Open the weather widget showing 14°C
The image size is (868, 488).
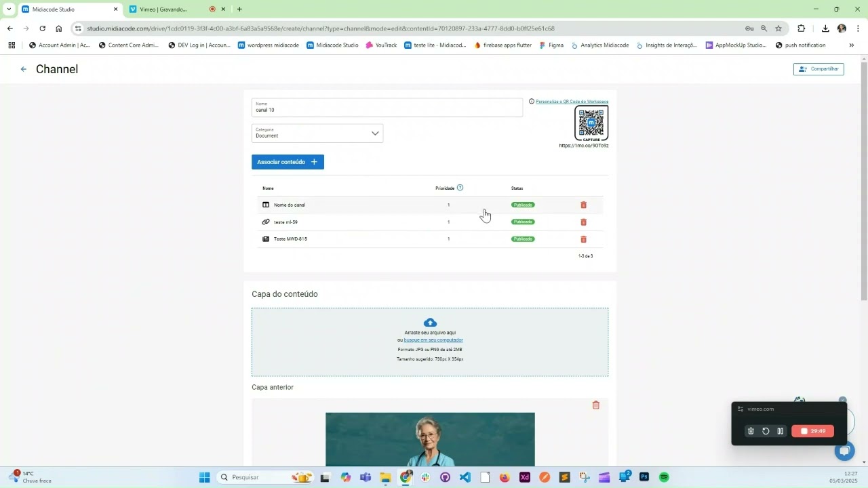[31, 477]
